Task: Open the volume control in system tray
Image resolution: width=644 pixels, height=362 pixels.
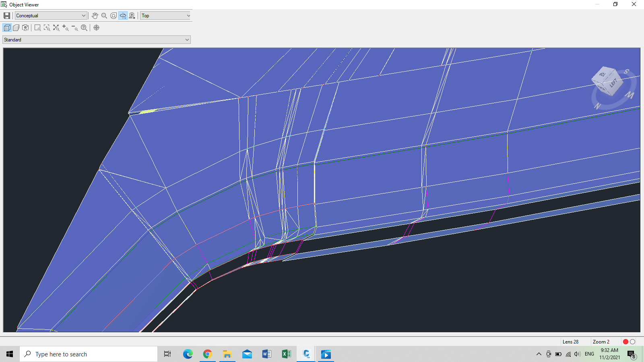Action: point(578,354)
